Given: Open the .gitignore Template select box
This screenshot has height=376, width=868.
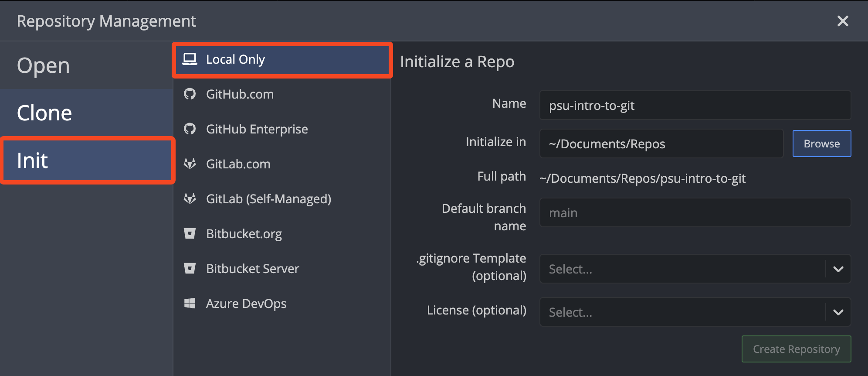Looking at the screenshot, I should pyautogui.click(x=682, y=269).
